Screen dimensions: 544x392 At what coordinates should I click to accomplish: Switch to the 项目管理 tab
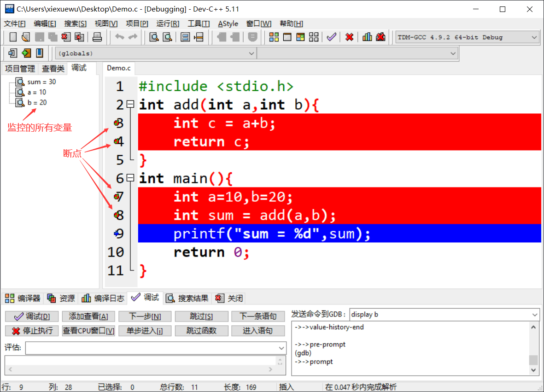[x=20, y=68]
